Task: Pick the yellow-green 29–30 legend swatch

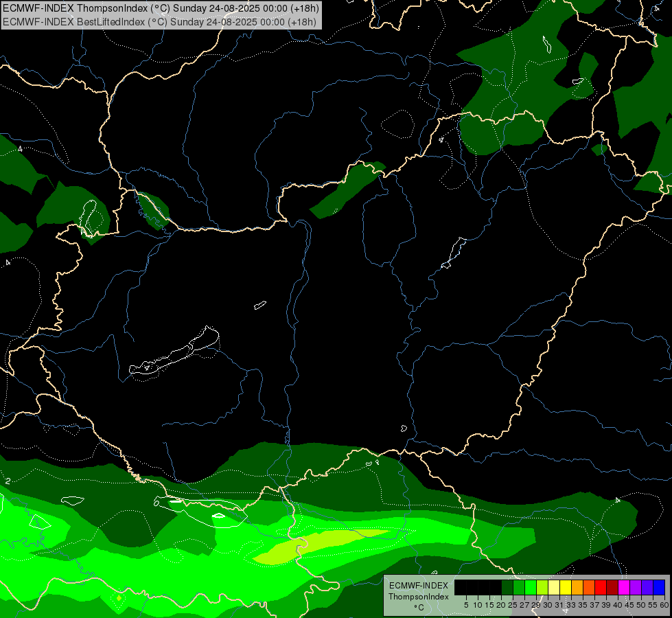Action: (x=542, y=587)
